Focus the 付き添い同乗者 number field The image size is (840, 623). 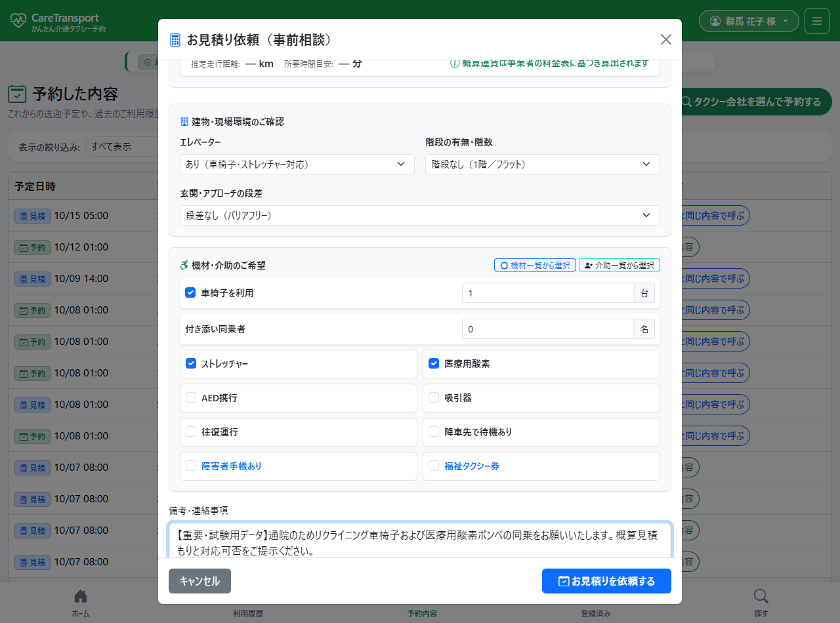pos(548,329)
